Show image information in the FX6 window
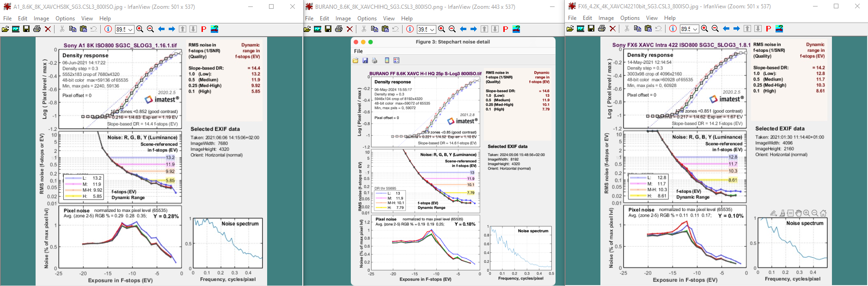868x286 pixels. (x=672, y=29)
